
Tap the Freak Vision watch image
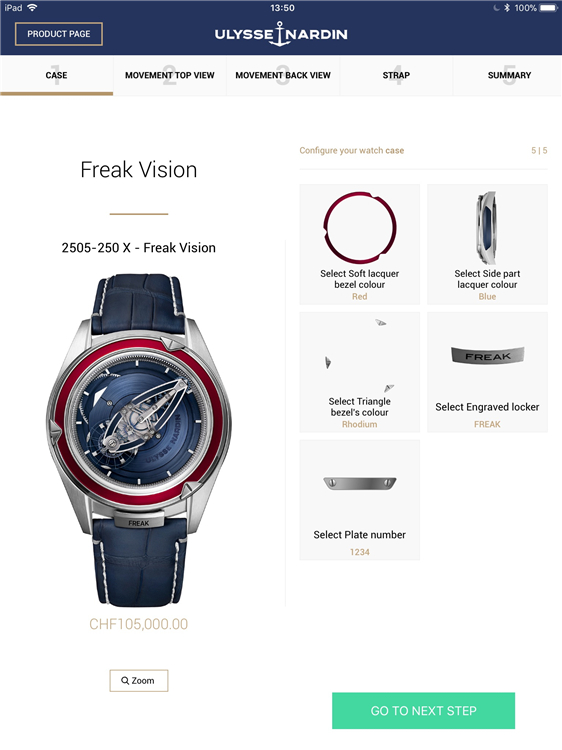[139, 440]
